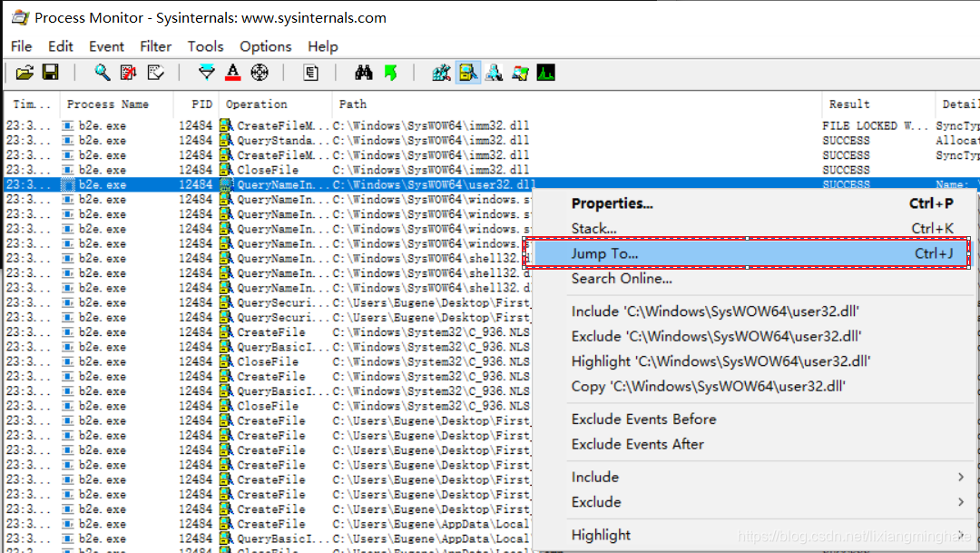Viewport: 980px width, 553px height.
Task: Open the Filter funnel icon
Action: pyautogui.click(x=206, y=73)
